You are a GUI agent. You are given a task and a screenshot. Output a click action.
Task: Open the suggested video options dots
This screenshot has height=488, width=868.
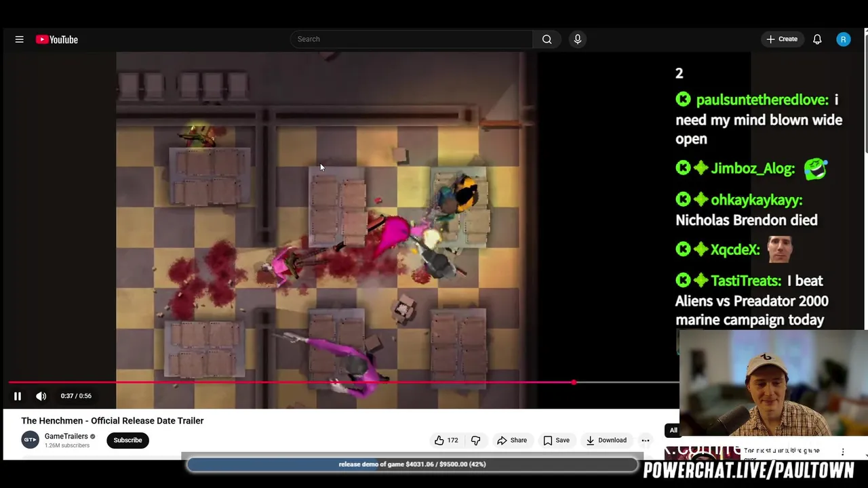(843, 452)
